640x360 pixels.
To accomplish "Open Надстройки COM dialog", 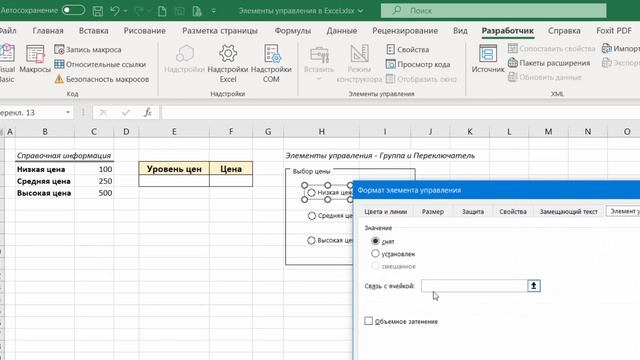I will (271, 64).
